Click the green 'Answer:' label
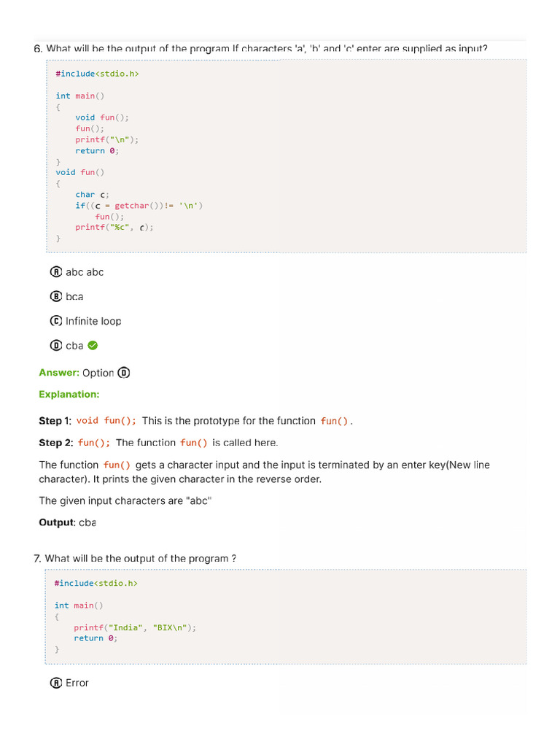The image size is (560, 747). (x=59, y=373)
